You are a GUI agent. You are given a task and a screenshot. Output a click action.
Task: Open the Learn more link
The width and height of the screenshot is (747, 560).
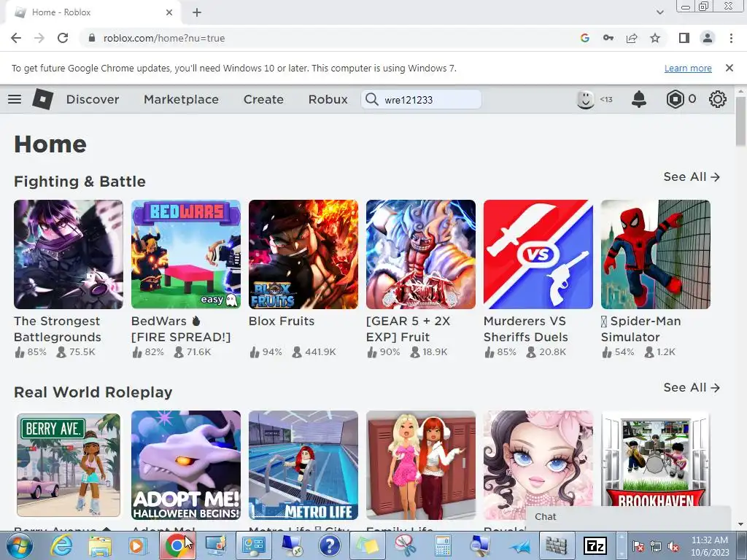point(688,68)
